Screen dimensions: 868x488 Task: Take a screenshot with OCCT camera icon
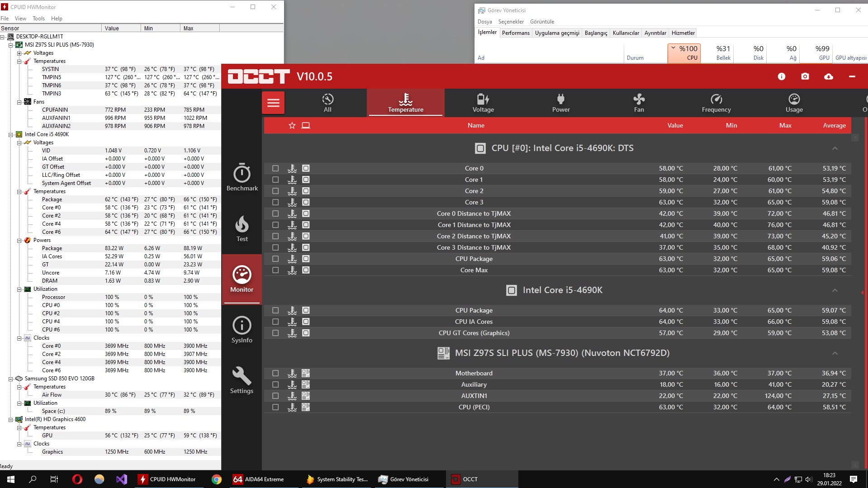(805, 76)
